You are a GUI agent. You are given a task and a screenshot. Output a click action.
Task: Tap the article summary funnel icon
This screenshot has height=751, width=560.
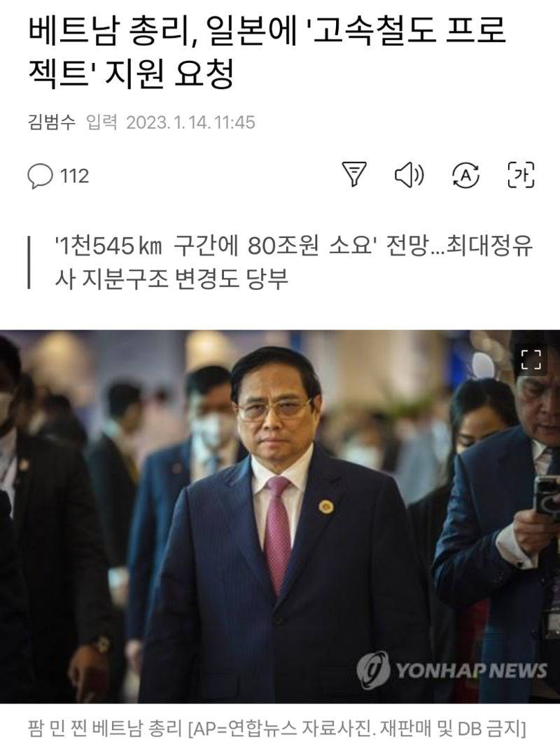click(x=354, y=174)
